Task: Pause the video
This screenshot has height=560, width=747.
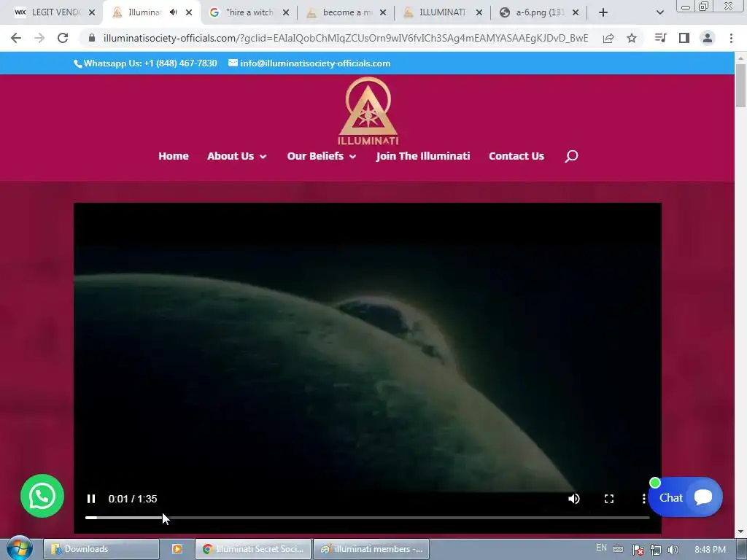Action: point(91,499)
